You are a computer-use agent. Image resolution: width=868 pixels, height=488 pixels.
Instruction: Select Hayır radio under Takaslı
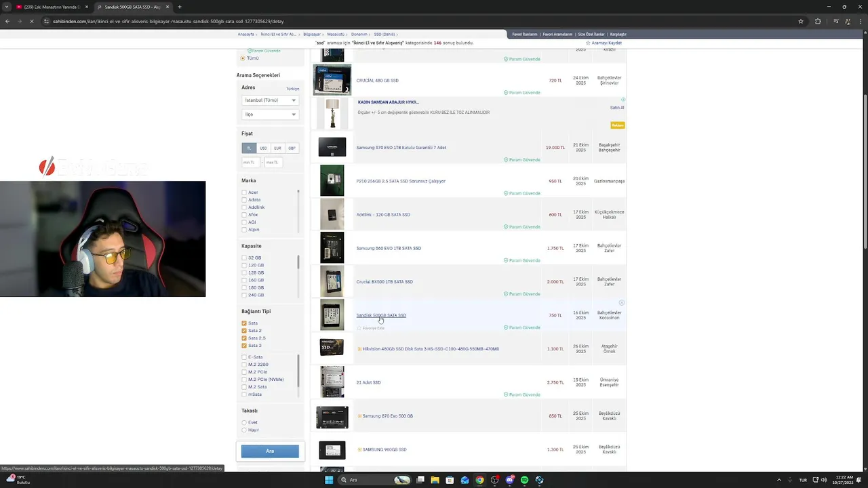(244, 430)
